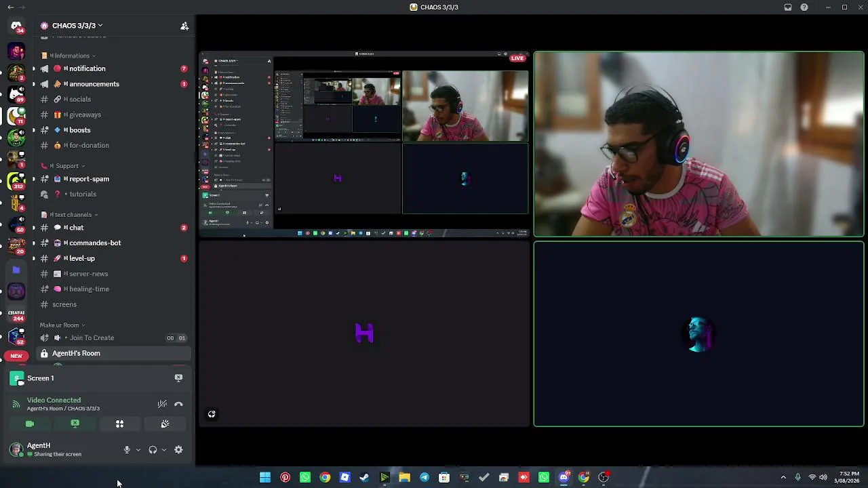Open the CHAFAI server icon
Viewport: 868px width, 488px height.
[16, 315]
